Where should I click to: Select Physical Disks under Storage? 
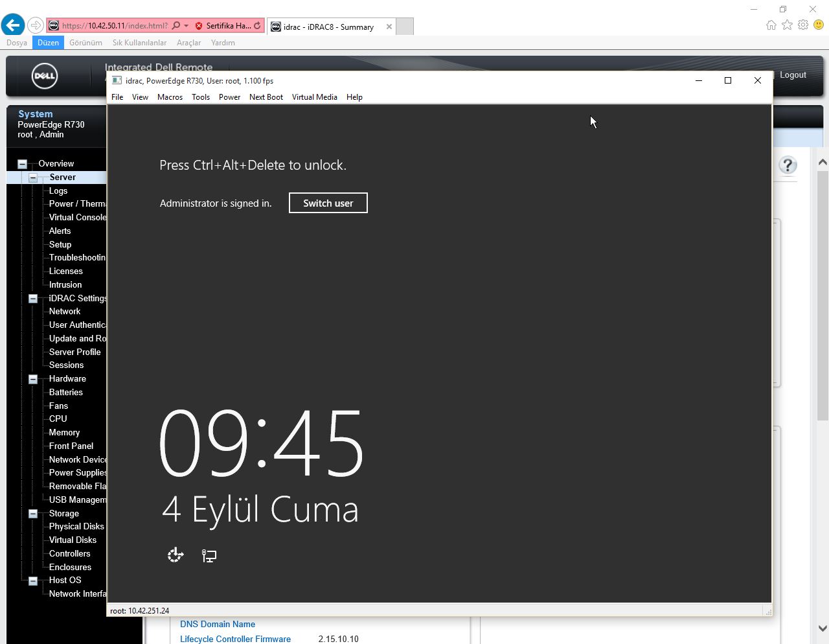[x=76, y=527]
